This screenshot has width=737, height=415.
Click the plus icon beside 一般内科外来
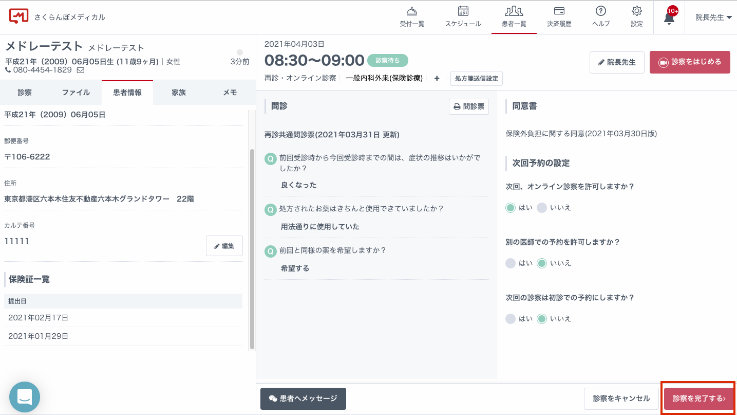(436, 77)
